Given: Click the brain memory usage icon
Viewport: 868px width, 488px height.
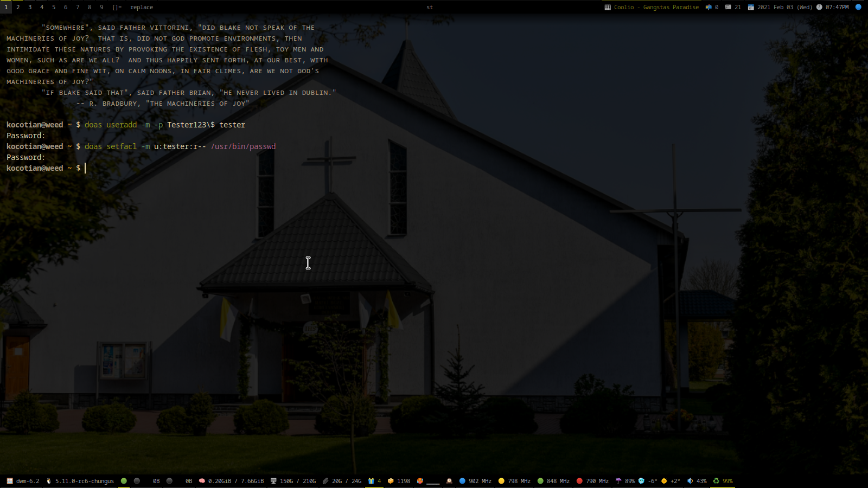Looking at the screenshot, I should [x=202, y=481].
